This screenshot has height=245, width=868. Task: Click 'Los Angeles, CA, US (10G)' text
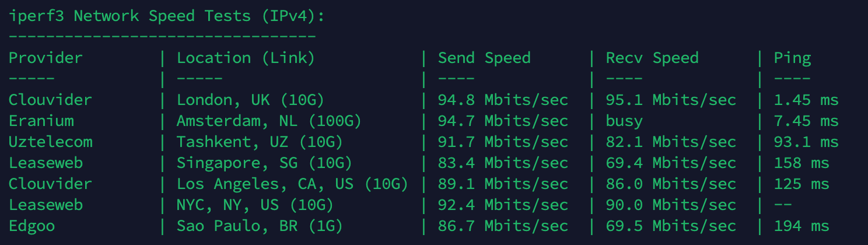(292, 184)
